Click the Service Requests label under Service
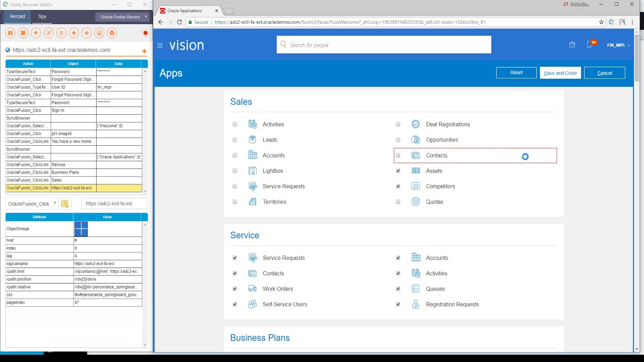Viewport: 644px width, 362px height. point(284,258)
